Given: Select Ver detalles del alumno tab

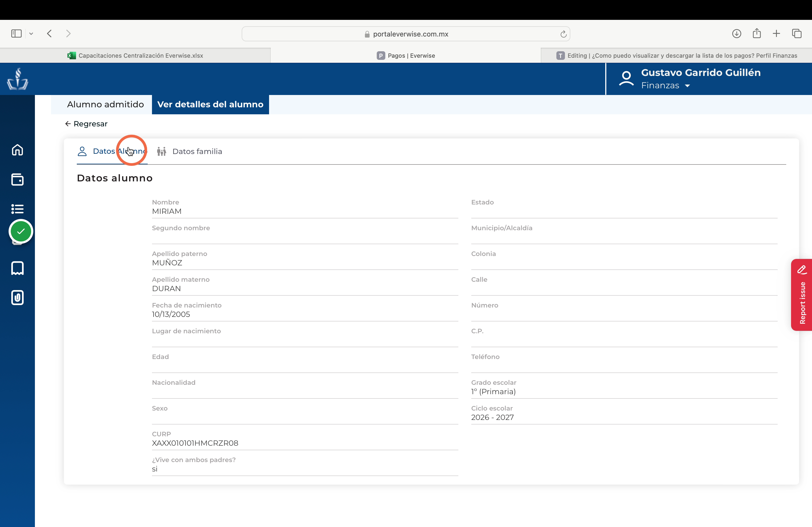Looking at the screenshot, I should tap(210, 104).
